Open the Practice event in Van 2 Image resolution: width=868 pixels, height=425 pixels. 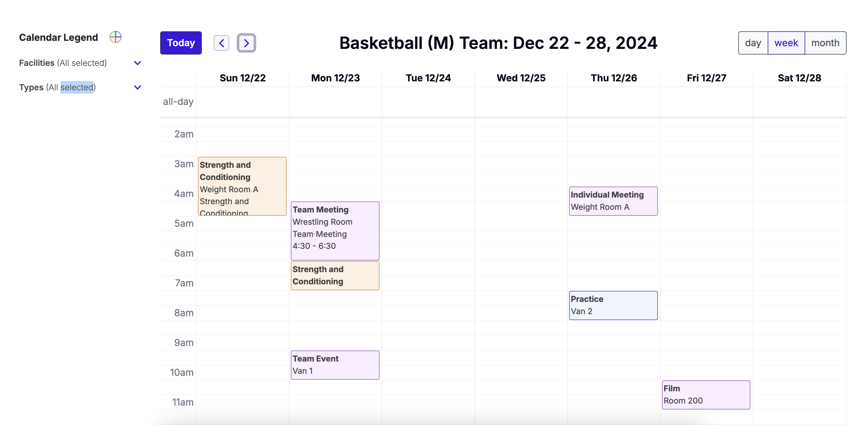[613, 305]
